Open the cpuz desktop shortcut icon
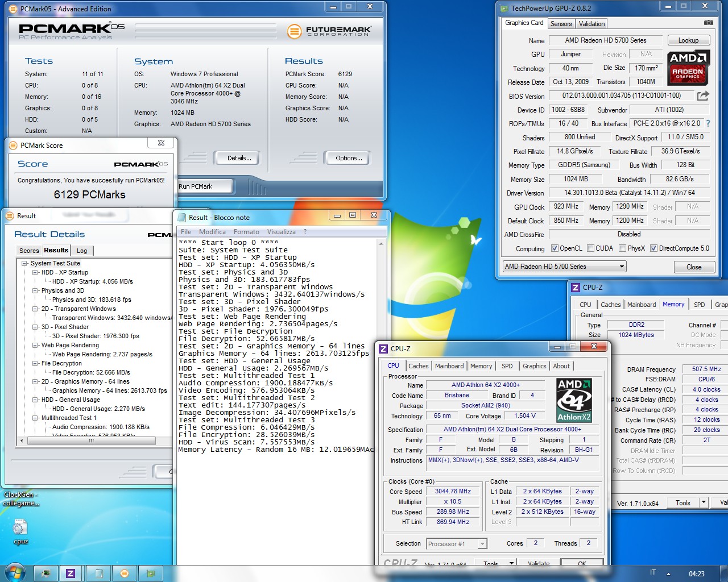728x582 pixels. pos(20,532)
